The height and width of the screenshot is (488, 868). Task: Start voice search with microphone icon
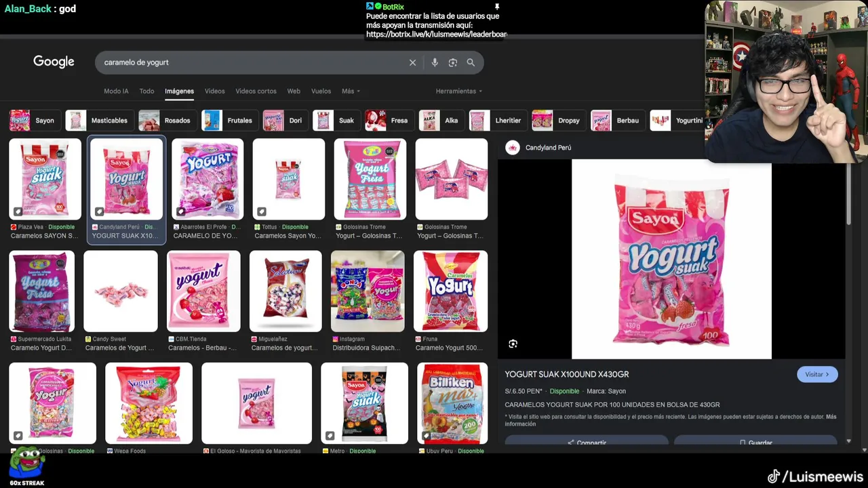pos(435,62)
